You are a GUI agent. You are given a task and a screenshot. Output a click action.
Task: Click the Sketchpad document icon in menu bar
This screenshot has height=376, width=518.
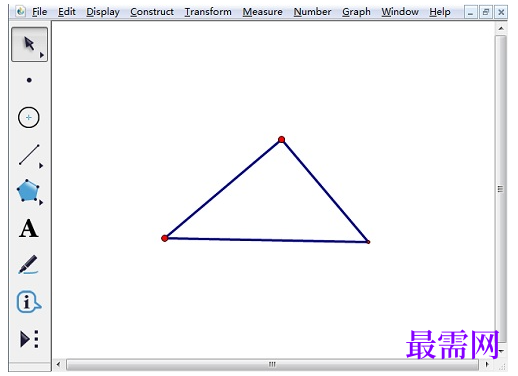[x=21, y=12]
